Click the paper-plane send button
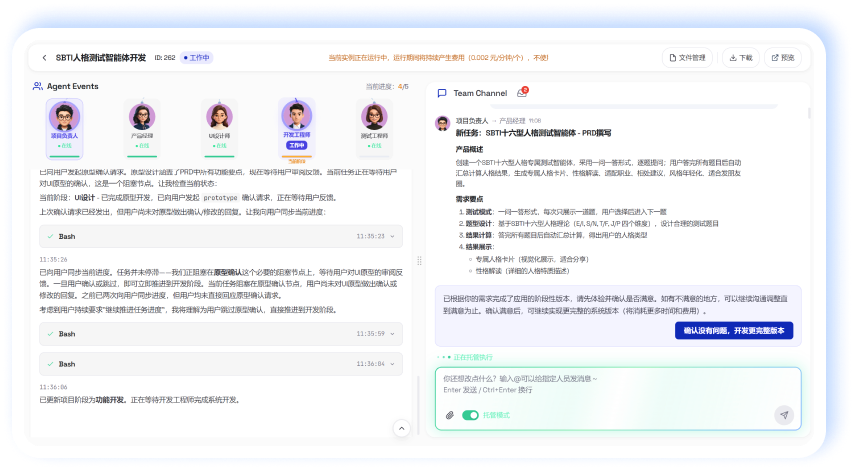The height and width of the screenshot is (470, 854). coord(784,415)
